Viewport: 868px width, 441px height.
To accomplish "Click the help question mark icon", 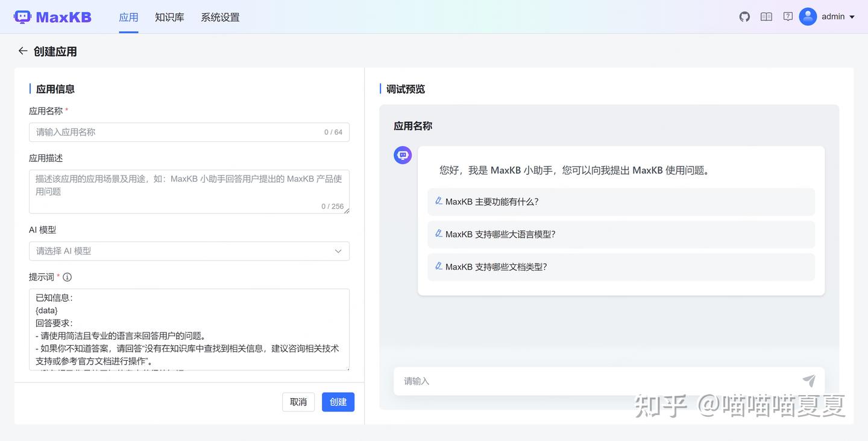I will coord(788,16).
